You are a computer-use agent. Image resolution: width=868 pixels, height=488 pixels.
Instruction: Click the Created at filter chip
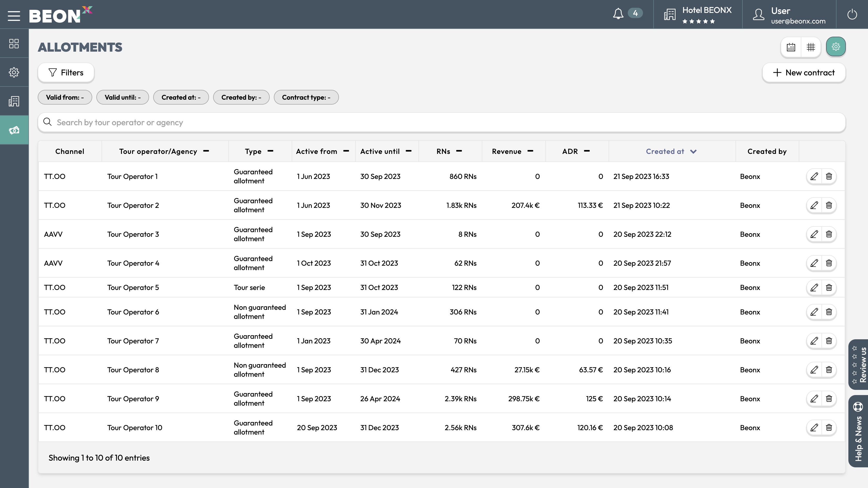click(181, 97)
